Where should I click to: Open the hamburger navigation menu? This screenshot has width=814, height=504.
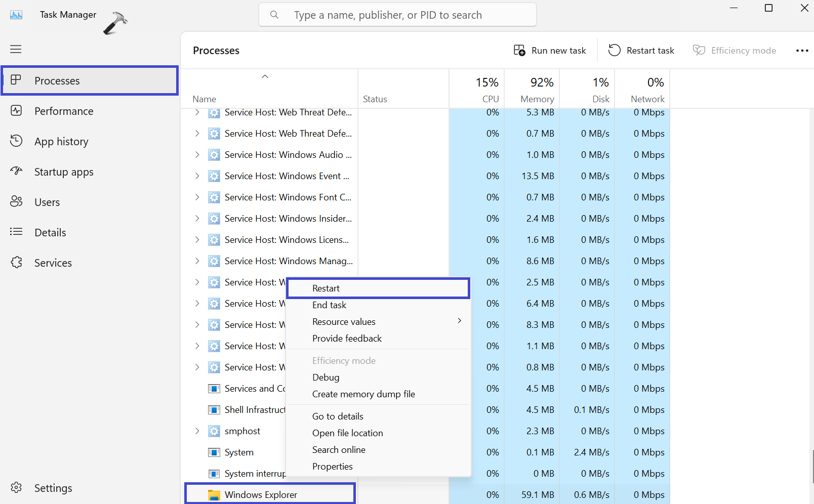(x=16, y=49)
